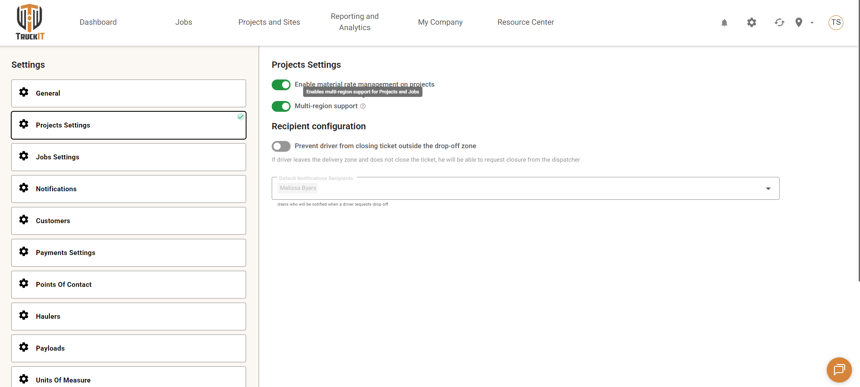This screenshot has width=860, height=387.
Task: Select Points Of Contact section
Action: point(128,284)
